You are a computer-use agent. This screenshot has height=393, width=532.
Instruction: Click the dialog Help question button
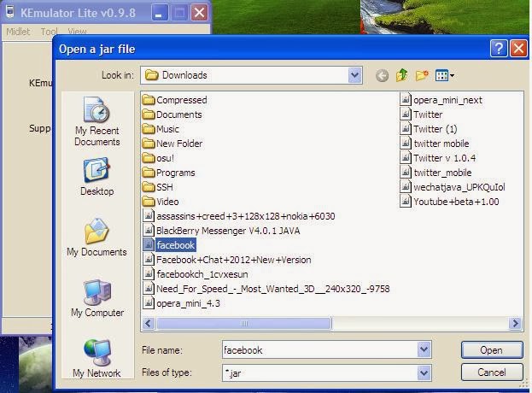tap(499, 49)
